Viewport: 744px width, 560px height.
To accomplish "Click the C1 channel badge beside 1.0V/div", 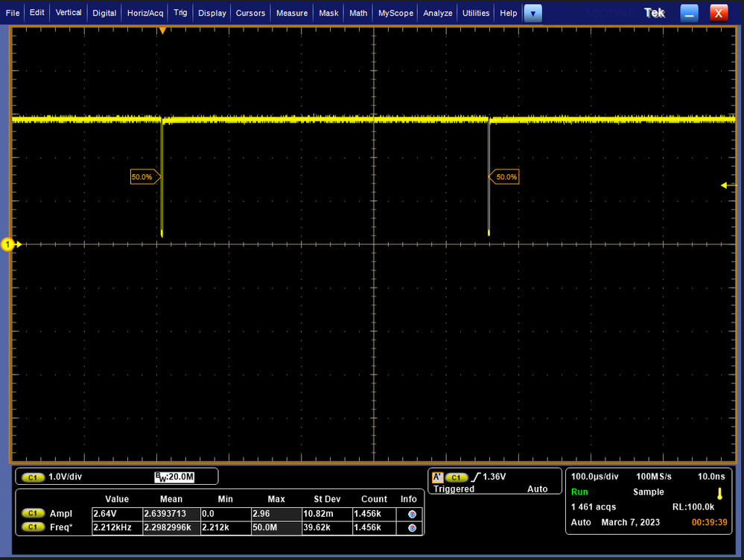I will point(33,477).
